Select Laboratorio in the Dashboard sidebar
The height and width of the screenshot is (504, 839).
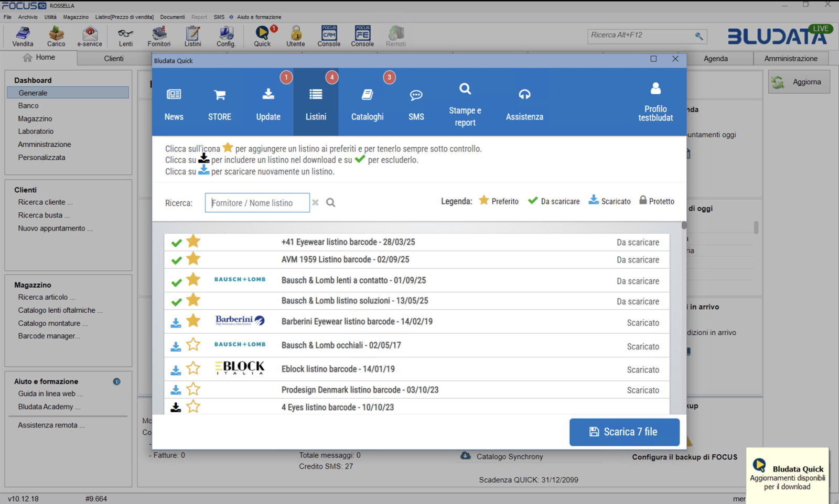pyautogui.click(x=36, y=132)
